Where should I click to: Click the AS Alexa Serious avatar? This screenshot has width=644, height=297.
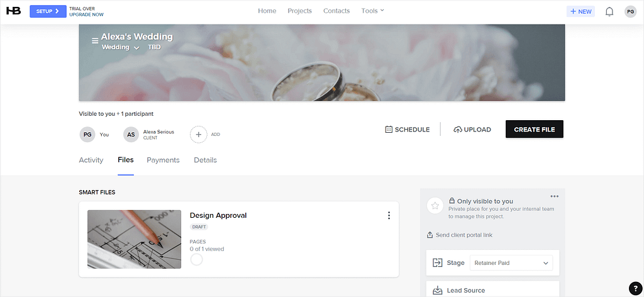pos(131,134)
